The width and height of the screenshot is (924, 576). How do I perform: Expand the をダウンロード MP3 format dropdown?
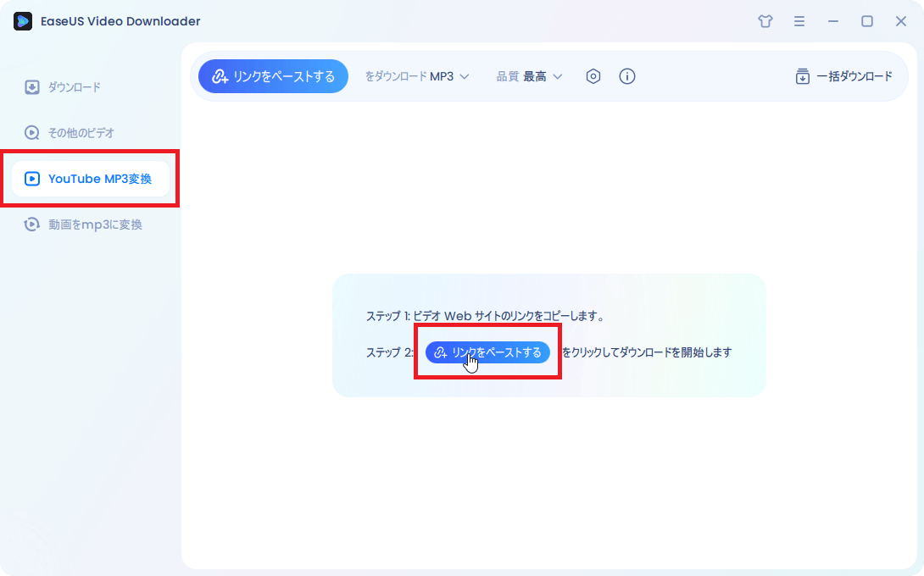click(417, 76)
